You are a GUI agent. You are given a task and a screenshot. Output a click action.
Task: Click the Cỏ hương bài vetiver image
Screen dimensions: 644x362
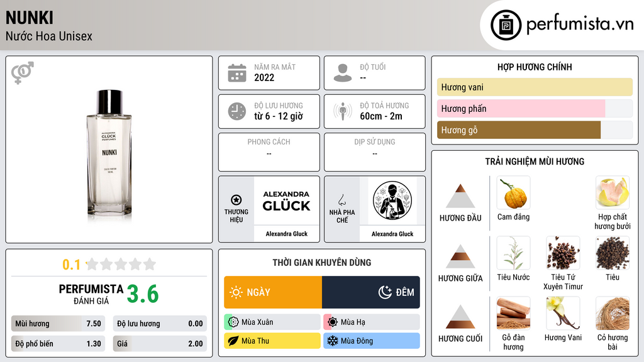click(x=613, y=314)
